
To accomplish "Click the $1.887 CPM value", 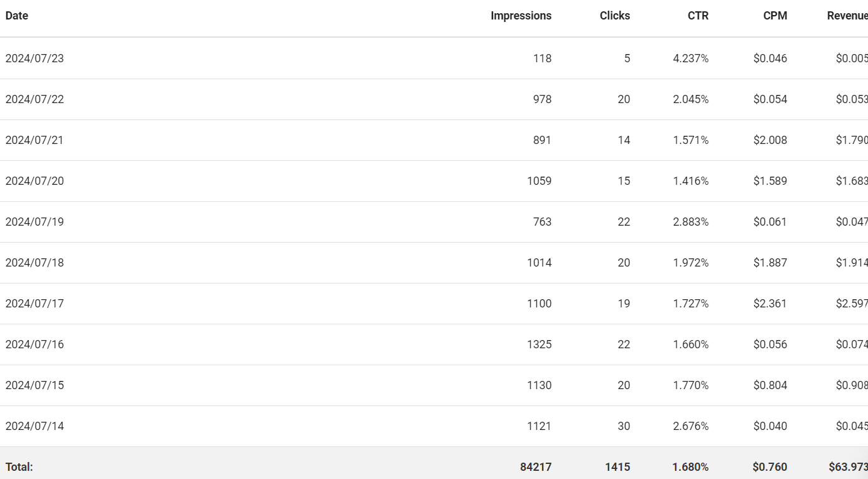I will pos(770,263).
